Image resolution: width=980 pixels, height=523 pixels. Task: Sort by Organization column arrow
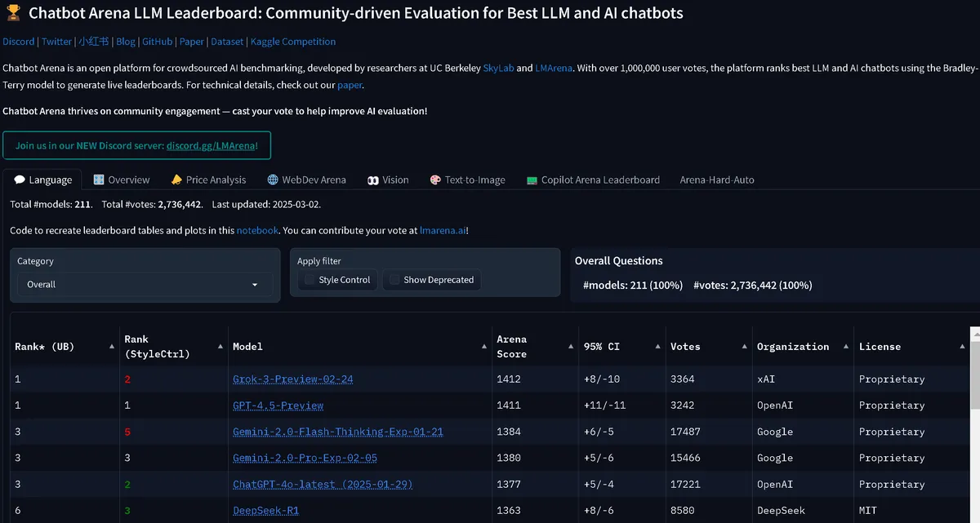[844, 347]
